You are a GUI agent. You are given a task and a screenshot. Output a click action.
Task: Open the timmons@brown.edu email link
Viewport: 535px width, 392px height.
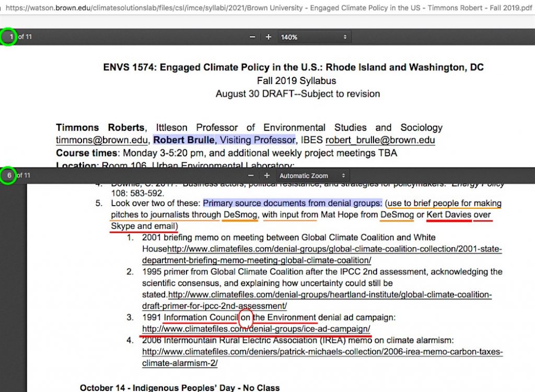101,140
